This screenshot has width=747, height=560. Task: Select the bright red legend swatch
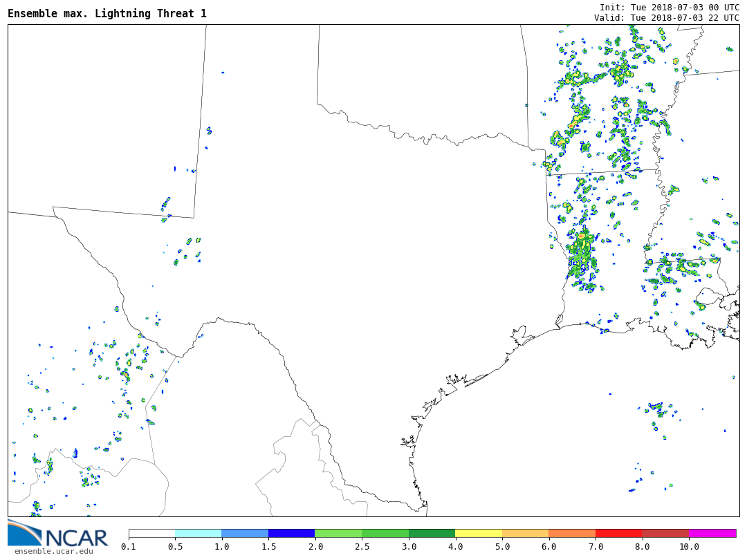click(618, 534)
